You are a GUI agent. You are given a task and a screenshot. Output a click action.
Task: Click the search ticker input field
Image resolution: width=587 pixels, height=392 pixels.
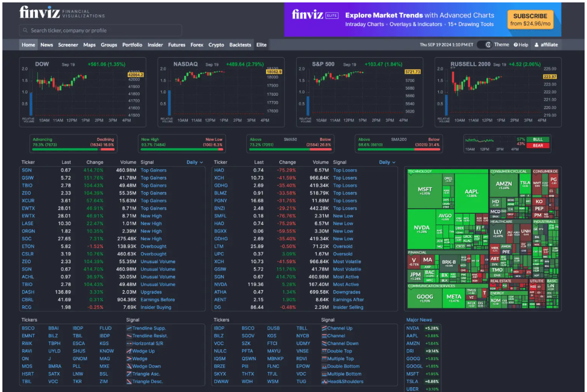pyautogui.click(x=102, y=30)
